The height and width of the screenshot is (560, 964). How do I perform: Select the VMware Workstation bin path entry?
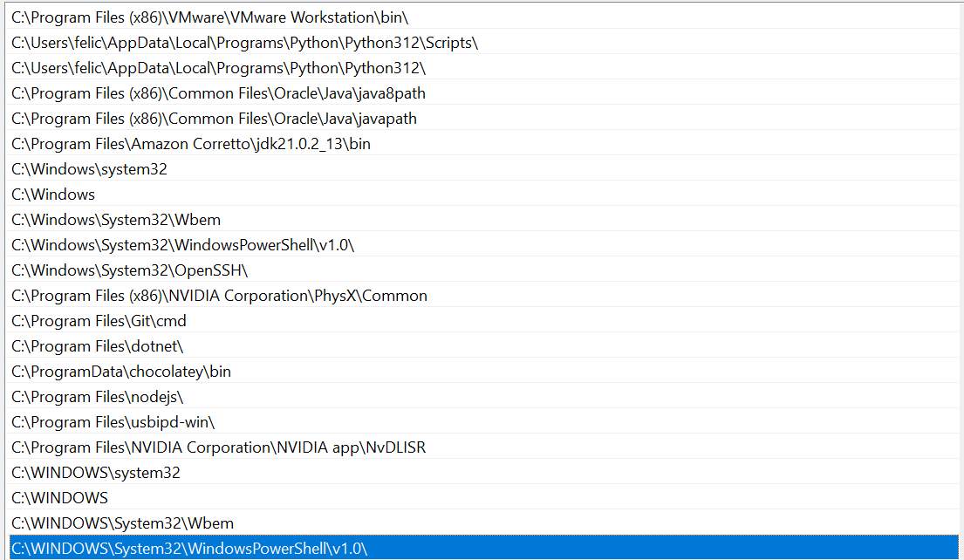pyautogui.click(x=484, y=17)
